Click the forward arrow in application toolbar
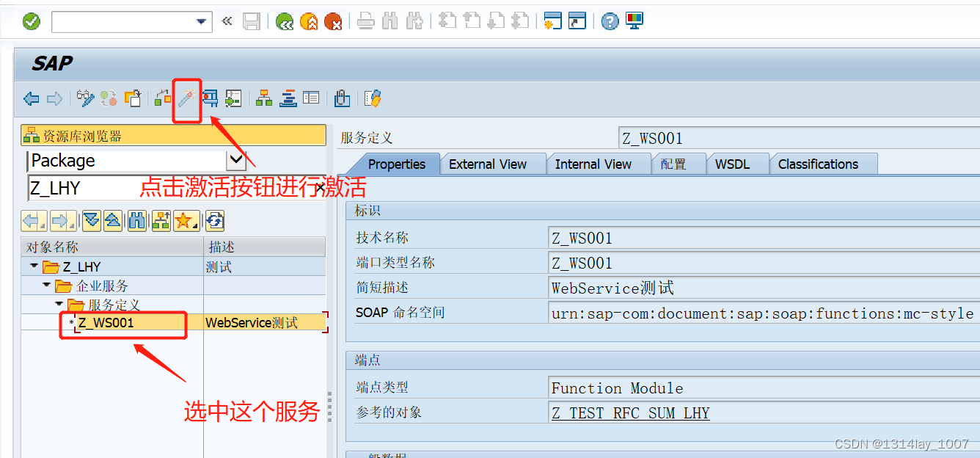 [x=54, y=98]
